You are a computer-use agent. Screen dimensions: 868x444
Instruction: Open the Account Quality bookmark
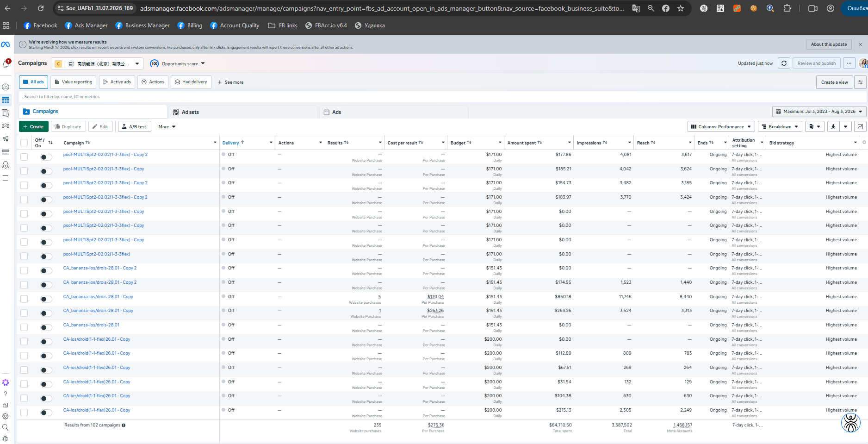coord(235,25)
